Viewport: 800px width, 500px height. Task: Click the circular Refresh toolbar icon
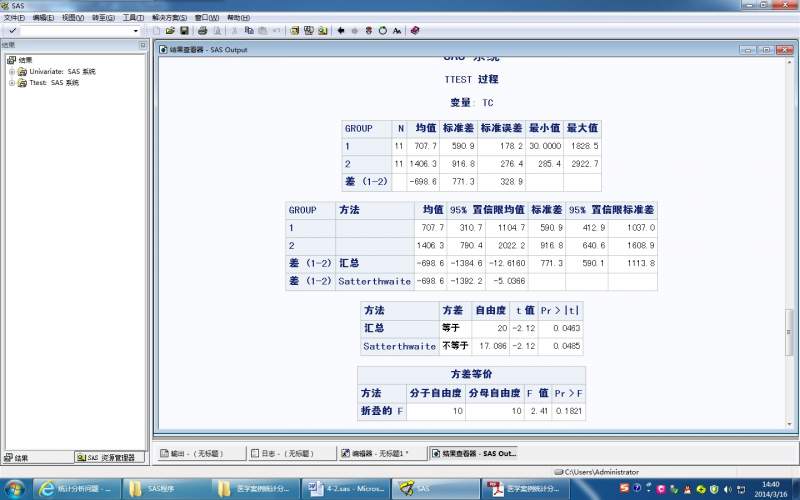tap(383, 31)
